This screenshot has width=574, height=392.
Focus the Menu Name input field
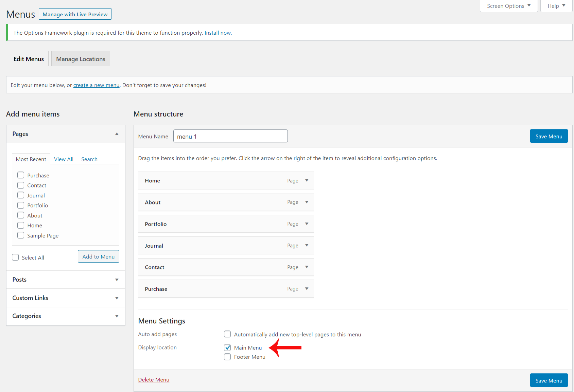click(230, 136)
